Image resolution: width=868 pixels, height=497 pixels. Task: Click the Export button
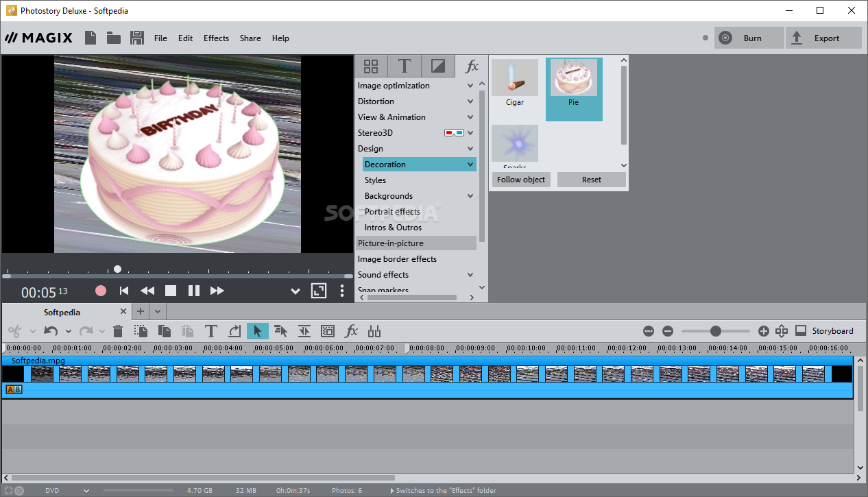[x=823, y=38]
